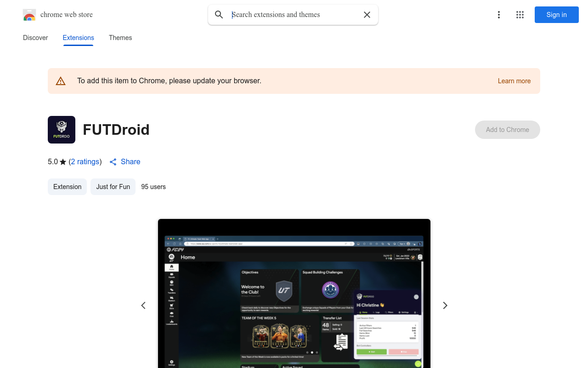The width and height of the screenshot is (588, 368).
Task: Open the Learn more link
Action: [x=514, y=81]
